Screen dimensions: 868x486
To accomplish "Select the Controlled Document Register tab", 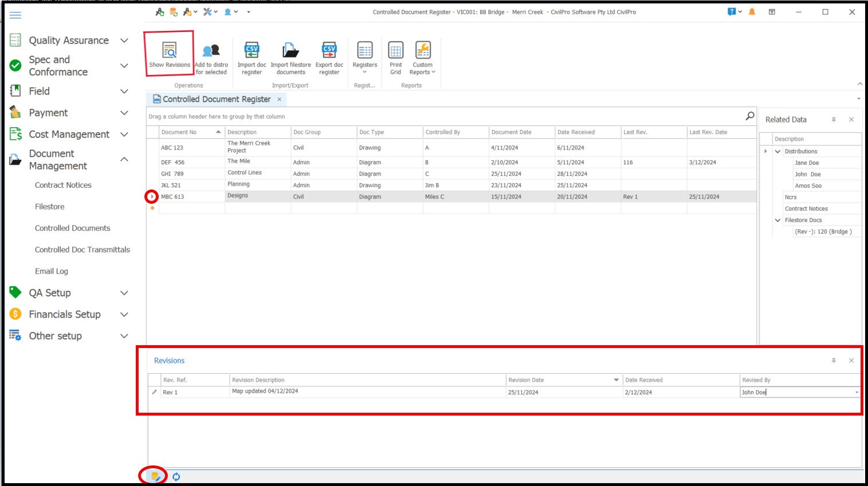I will point(216,100).
